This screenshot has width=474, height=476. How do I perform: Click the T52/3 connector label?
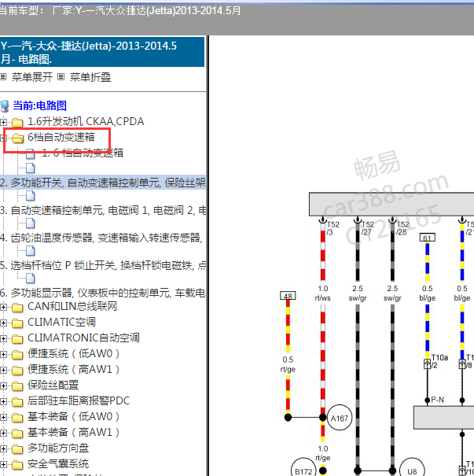[x=333, y=228]
